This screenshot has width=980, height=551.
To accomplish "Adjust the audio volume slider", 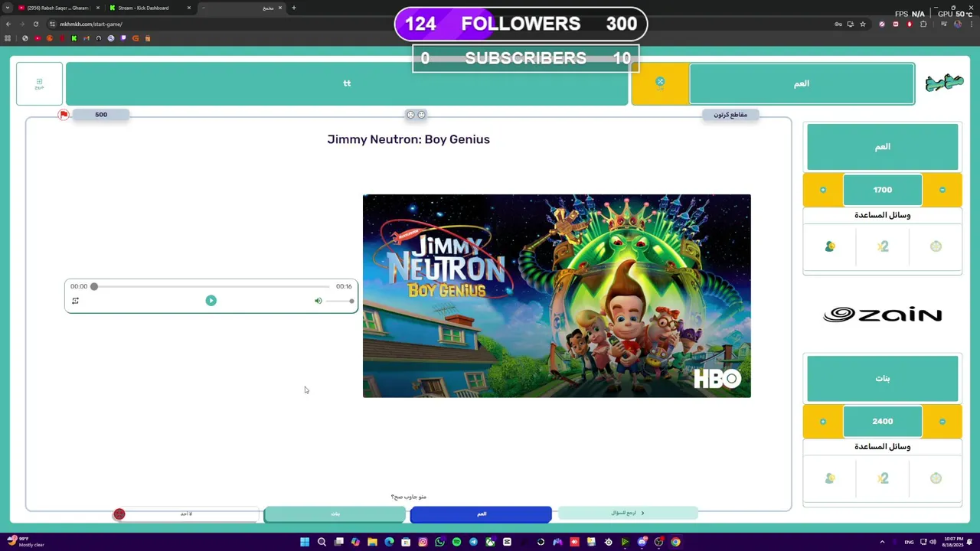I will tap(339, 301).
